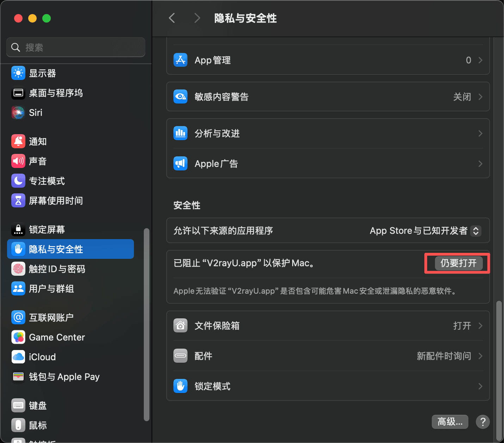Click the 文件保险箱 house-lock icon
Viewport: 504px width, 443px height.
coord(180,326)
